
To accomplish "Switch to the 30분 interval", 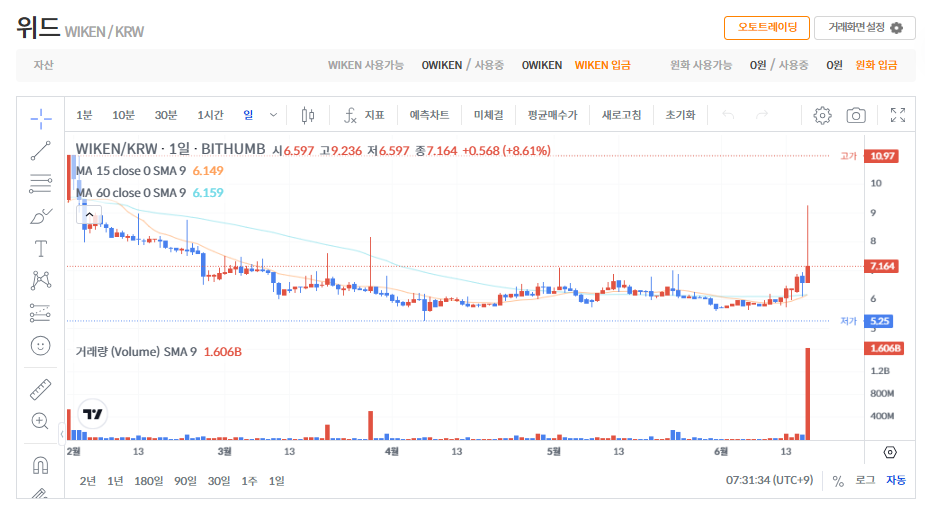I will 166,115.
